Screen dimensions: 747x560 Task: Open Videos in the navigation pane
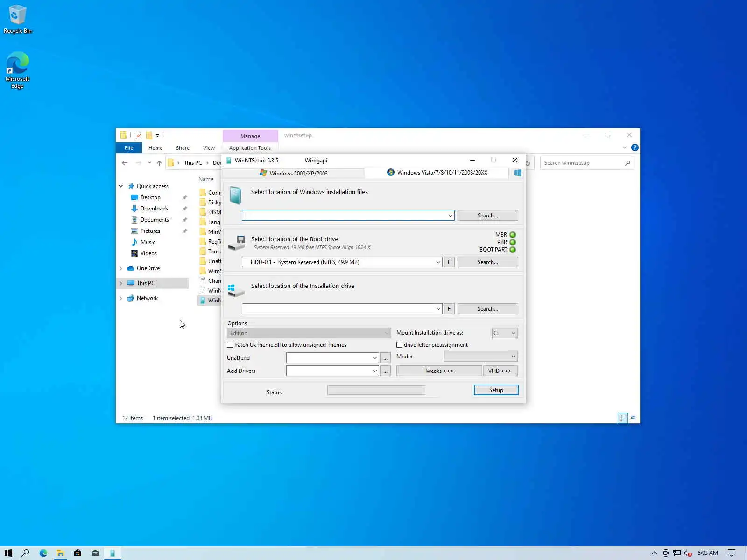[148, 253]
